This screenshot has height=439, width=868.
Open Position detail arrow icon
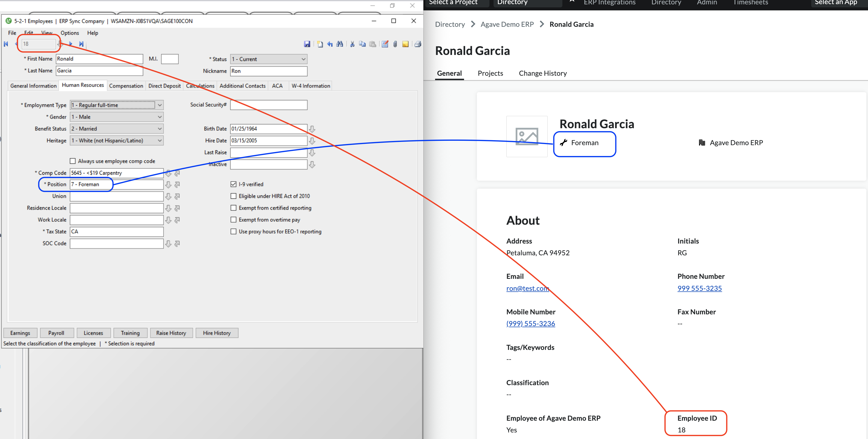coord(177,185)
